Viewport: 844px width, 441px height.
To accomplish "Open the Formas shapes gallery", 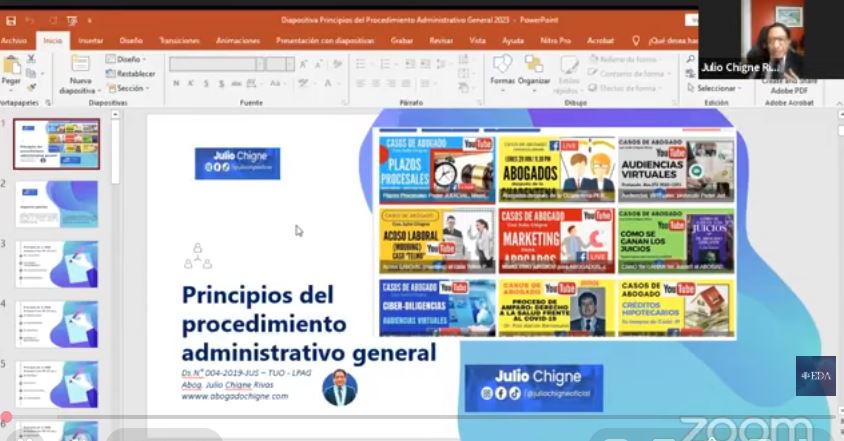I will [502, 71].
